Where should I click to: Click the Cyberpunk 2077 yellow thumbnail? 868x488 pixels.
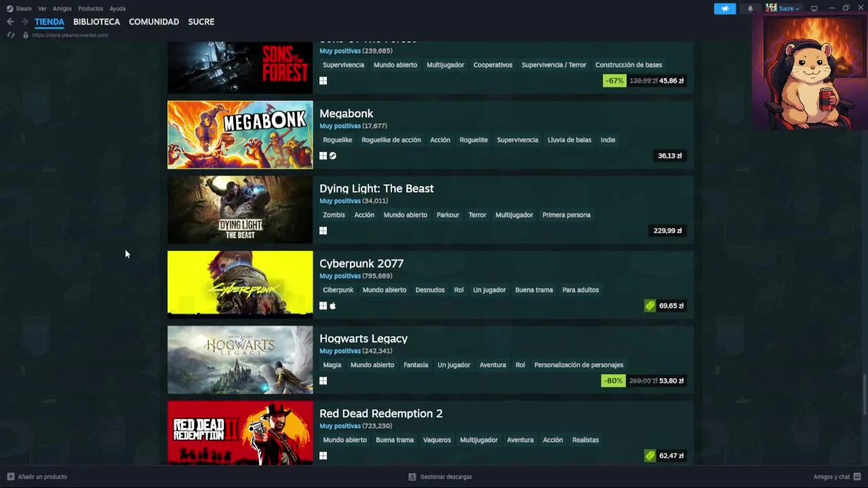click(x=240, y=285)
